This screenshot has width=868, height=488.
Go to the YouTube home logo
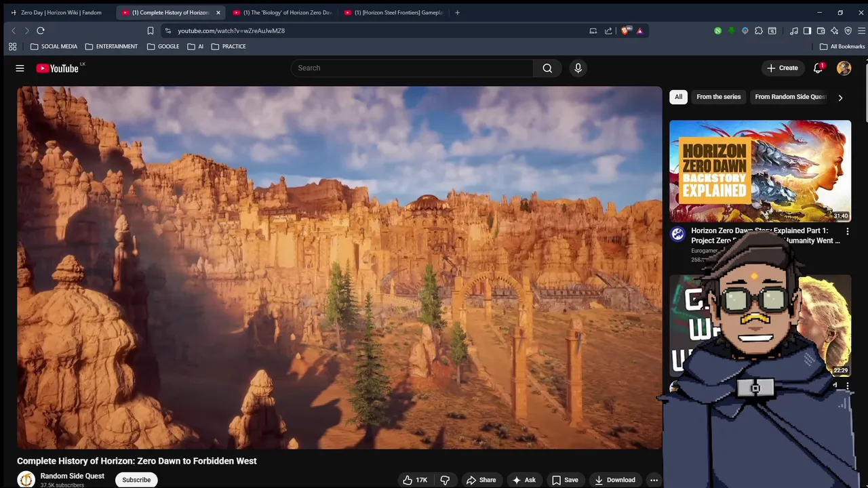pyautogui.click(x=57, y=68)
